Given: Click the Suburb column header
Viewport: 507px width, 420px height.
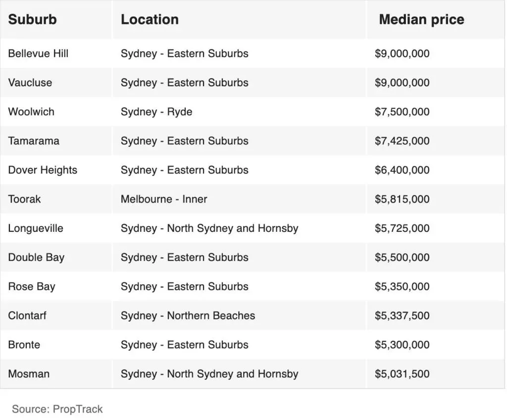Looking at the screenshot, I should tap(32, 20).
